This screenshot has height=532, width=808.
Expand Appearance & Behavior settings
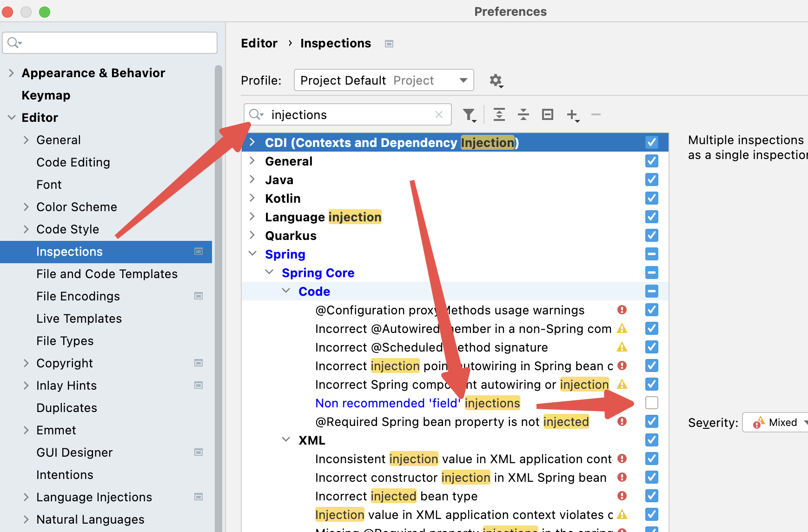click(x=12, y=73)
